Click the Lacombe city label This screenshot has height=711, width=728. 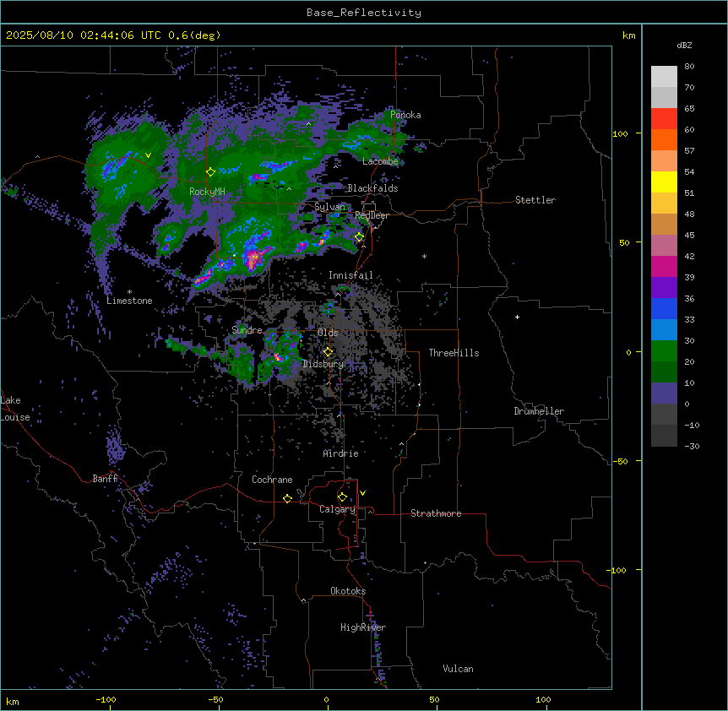380,161
